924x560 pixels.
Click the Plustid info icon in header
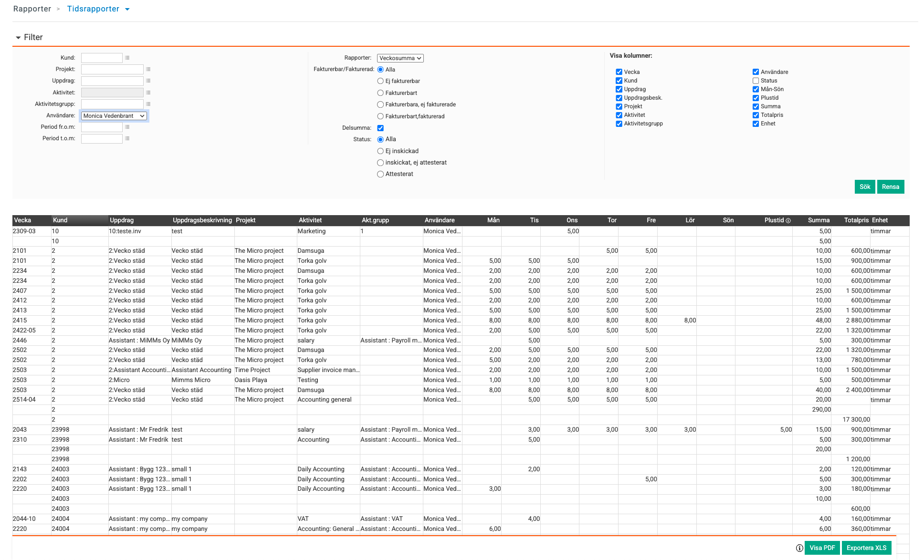click(788, 220)
